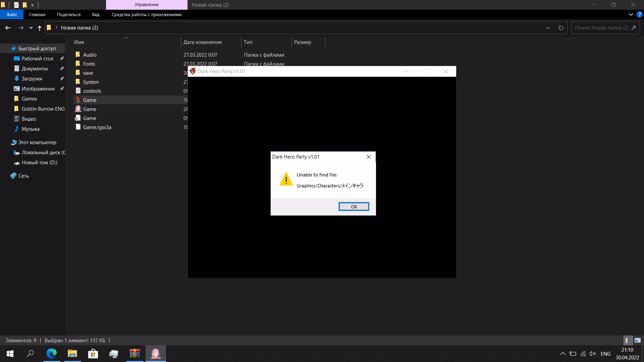644x362 pixels.
Task: Open Explorer help question mark
Action: tap(640, 14)
